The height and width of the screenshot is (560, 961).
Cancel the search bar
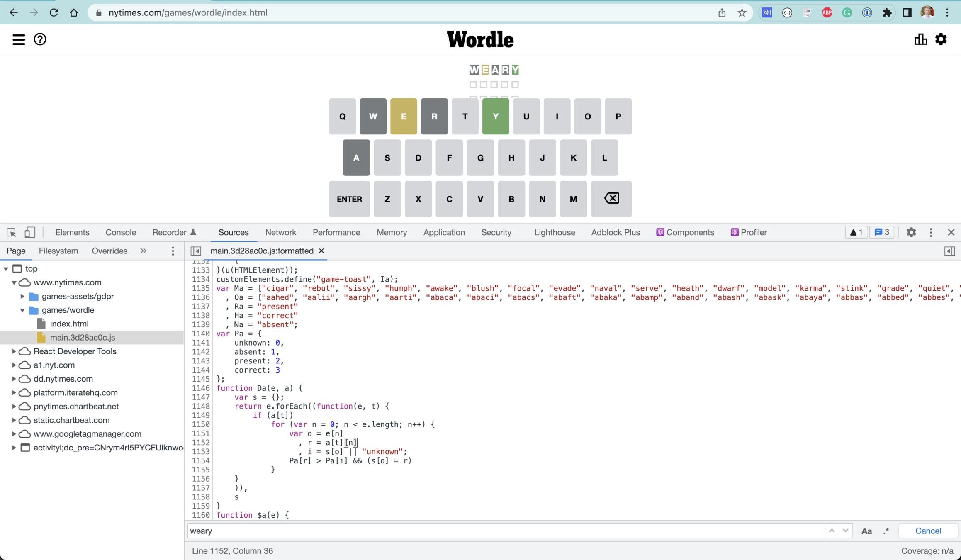click(x=928, y=531)
